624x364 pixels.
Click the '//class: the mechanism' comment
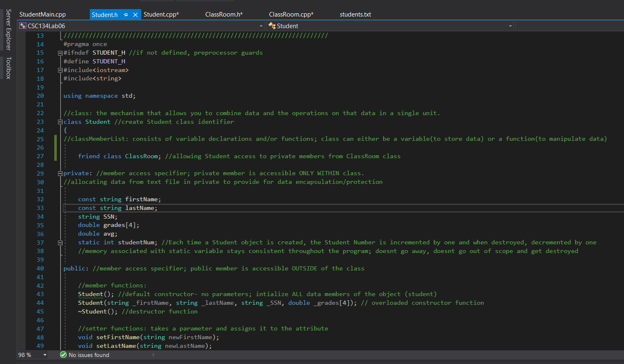252,113
